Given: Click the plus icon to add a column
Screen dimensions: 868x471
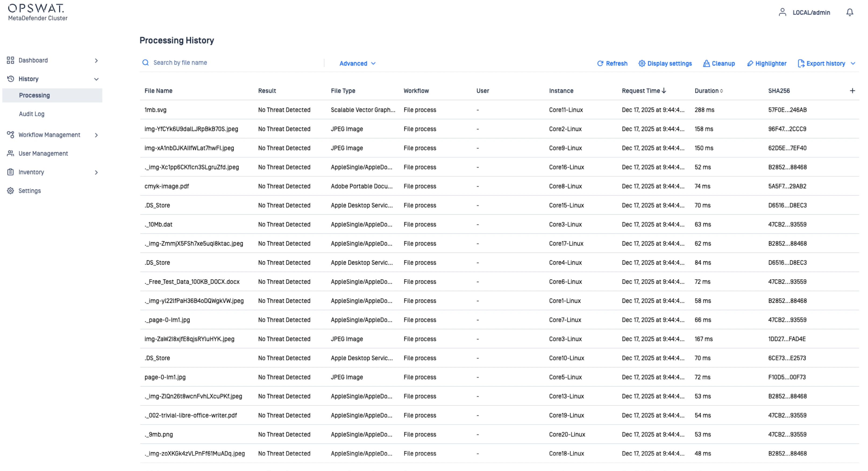Looking at the screenshot, I should pos(852,91).
